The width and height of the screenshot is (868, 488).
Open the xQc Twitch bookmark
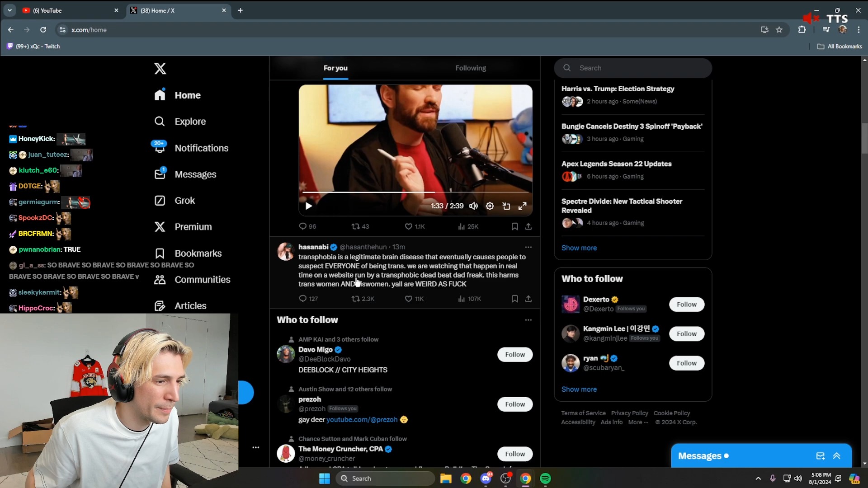(33, 47)
